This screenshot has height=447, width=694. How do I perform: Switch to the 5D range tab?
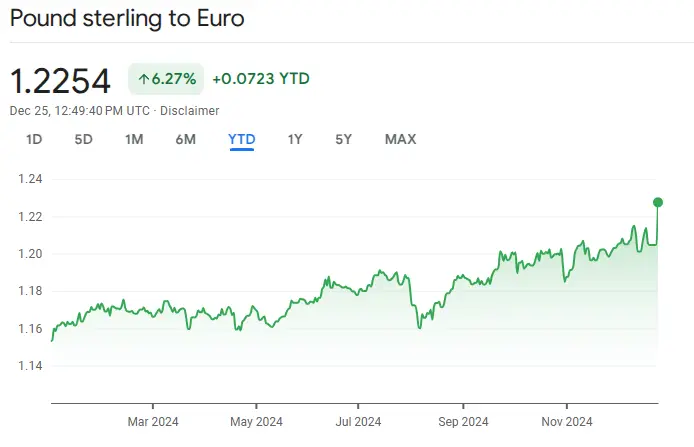pos(83,139)
